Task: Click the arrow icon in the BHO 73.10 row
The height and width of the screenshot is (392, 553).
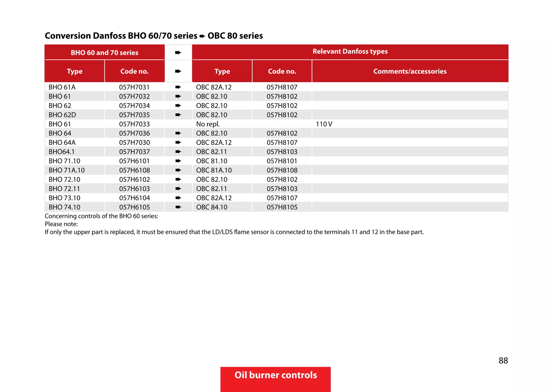Action: point(178,198)
